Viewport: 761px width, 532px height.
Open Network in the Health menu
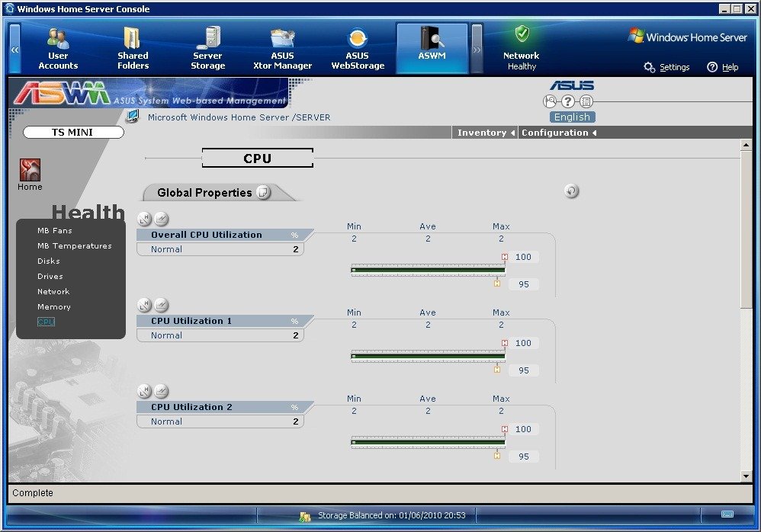pyautogui.click(x=53, y=291)
